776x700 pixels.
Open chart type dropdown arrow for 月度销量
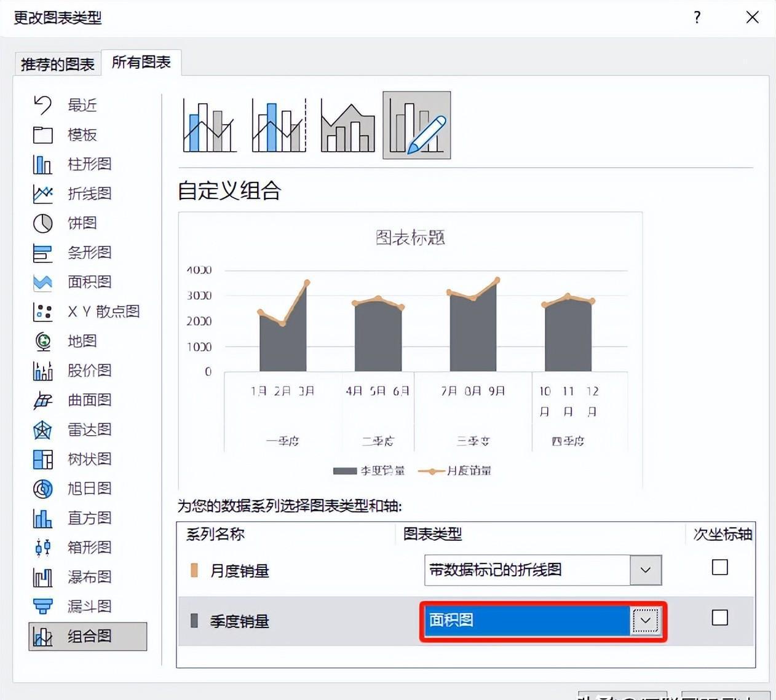click(x=646, y=570)
